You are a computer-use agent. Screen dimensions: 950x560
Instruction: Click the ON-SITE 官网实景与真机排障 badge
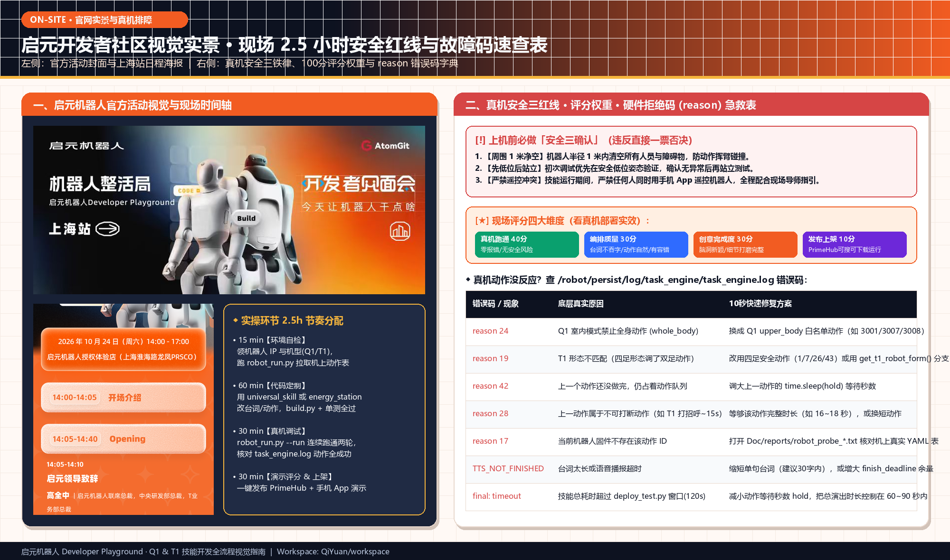pos(104,20)
